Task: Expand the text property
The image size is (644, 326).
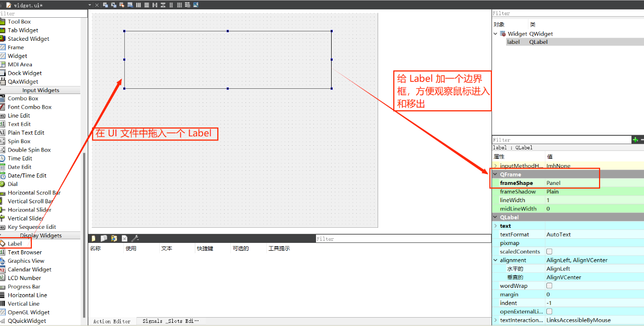Action: [x=496, y=226]
